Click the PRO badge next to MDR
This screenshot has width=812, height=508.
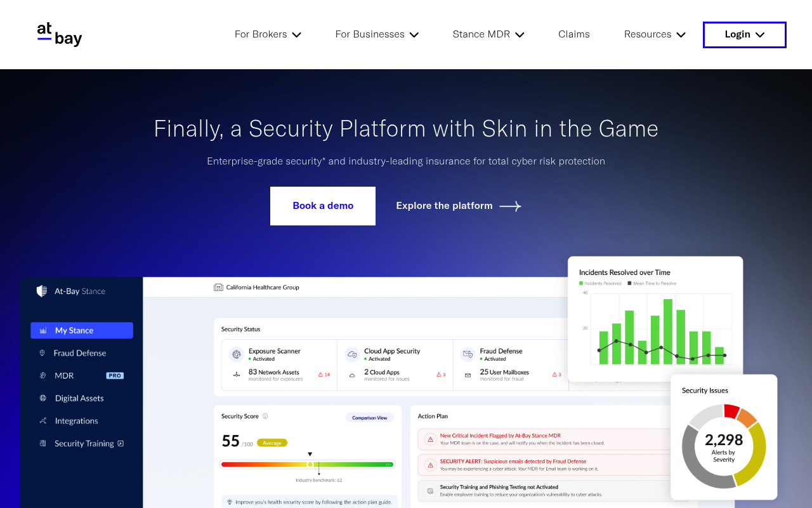[x=115, y=375]
